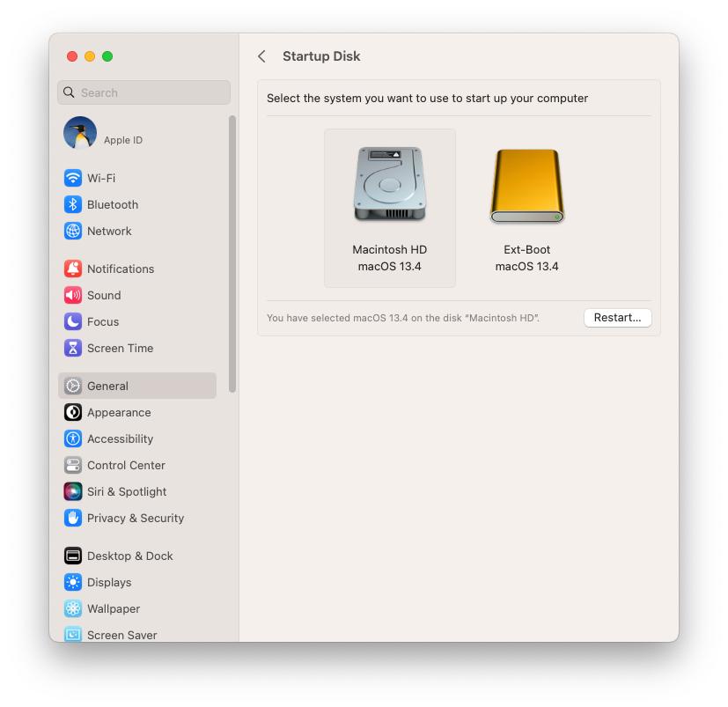Open the General section in the sidebar
The width and height of the screenshot is (728, 707).
pyautogui.click(x=106, y=386)
